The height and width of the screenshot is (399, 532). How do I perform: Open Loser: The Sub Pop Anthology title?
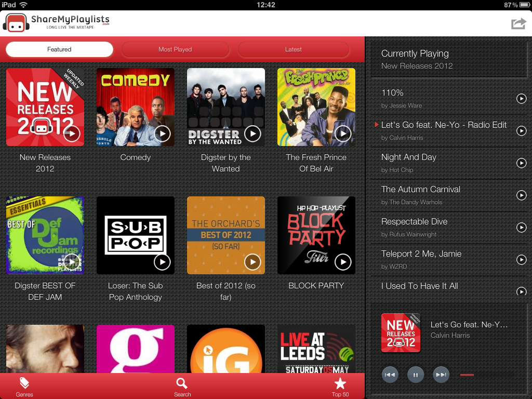coord(136,291)
